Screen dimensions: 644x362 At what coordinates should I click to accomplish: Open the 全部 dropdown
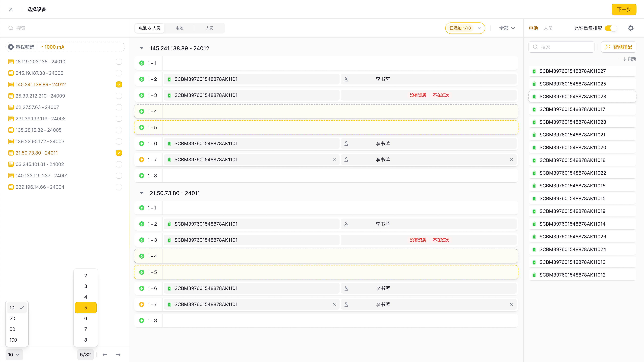click(x=507, y=28)
